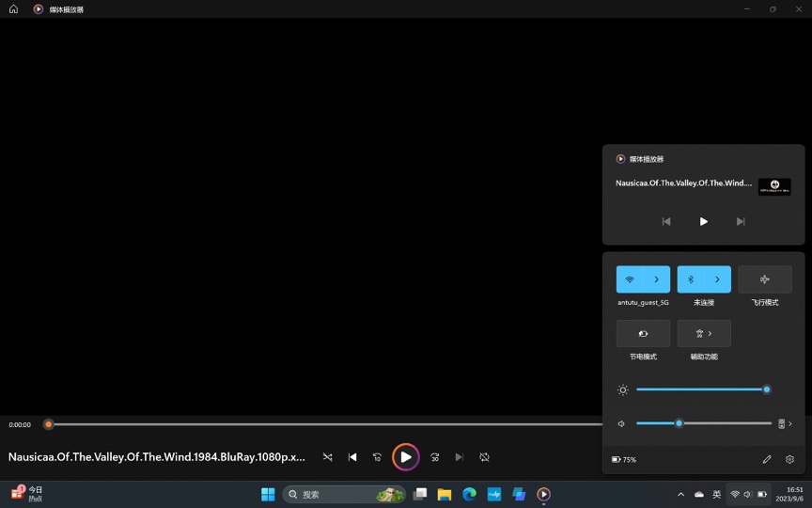The image size is (812, 508).
Task: Toggle shuffle in the media player controls
Action: coord(327,457)
